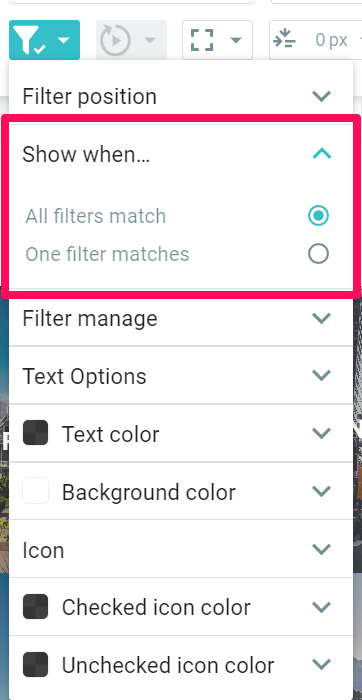Click the Unchecked icon color swatch
The image size is (362, 700).
35,665
